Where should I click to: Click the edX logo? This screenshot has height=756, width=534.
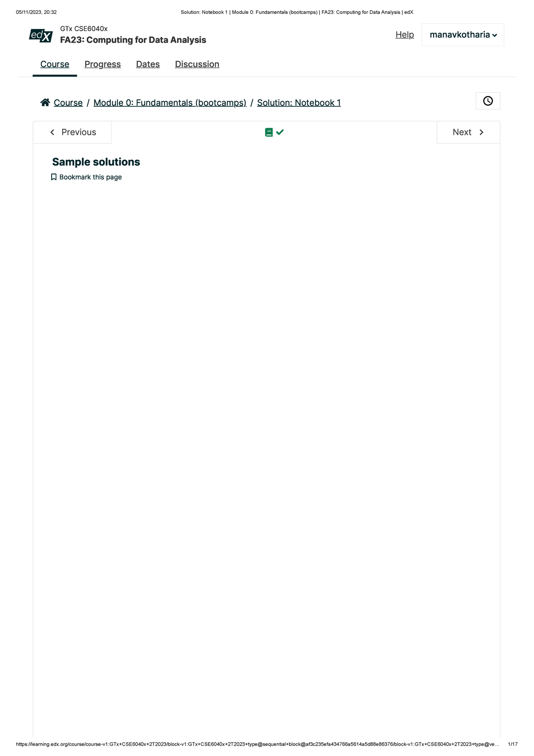[41, 36]
